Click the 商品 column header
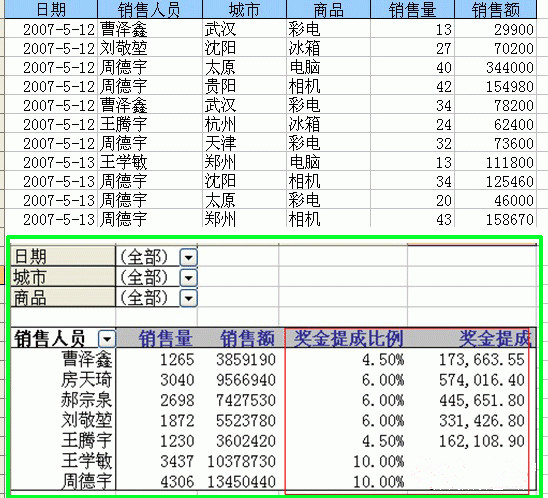This screenshot has height=498, width=548. [x=328, y=9]
